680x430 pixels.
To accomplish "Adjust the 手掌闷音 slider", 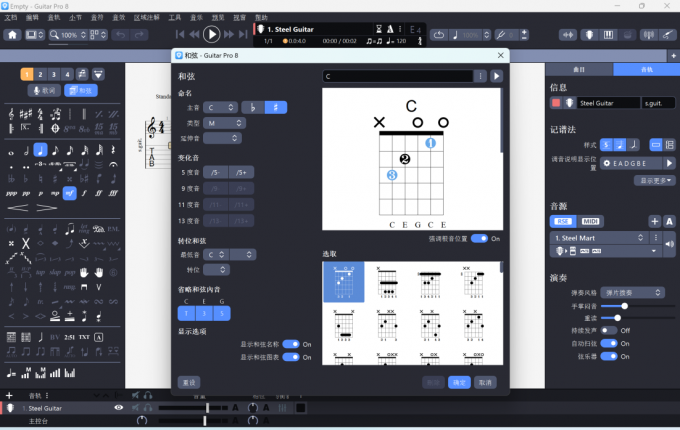I will click(625, 306).
